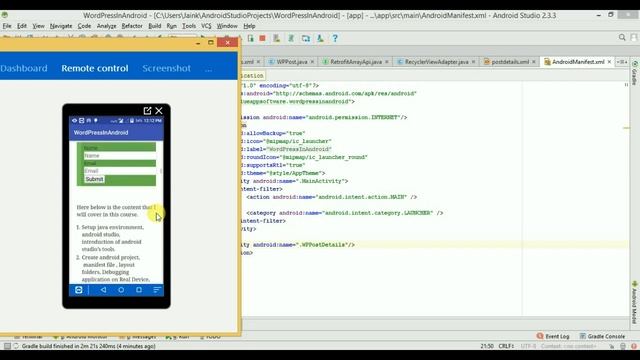640x360 pixels.
Task: Open the Event Log panel
Action: pyautogui.click(x=553, y=336)
